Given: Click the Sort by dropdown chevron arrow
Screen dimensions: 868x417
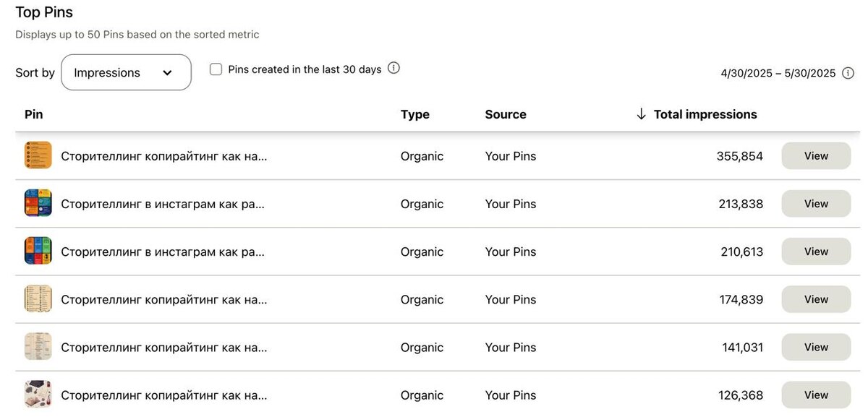Looking at the screenshot, I should (x=167, y=73).
